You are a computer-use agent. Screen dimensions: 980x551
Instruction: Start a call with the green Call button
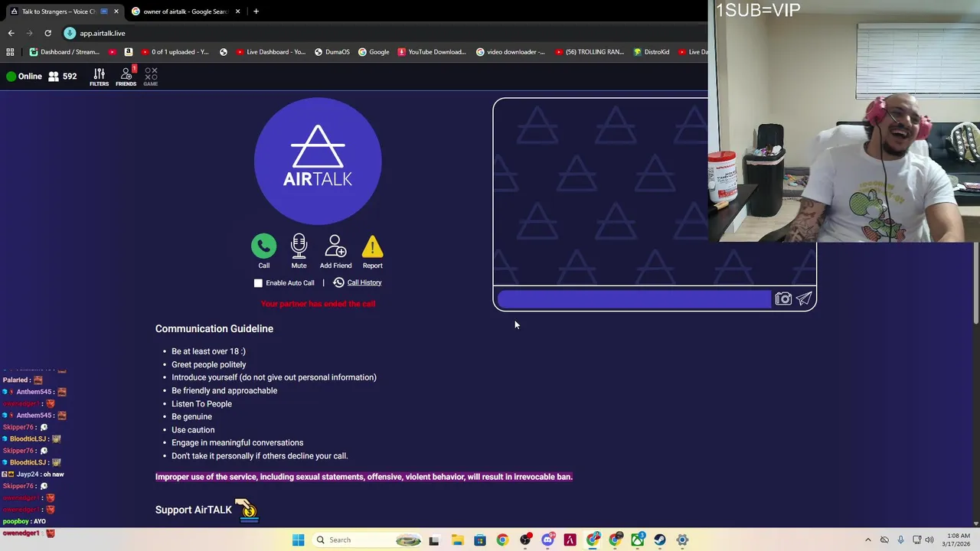(x=263, y=246)
